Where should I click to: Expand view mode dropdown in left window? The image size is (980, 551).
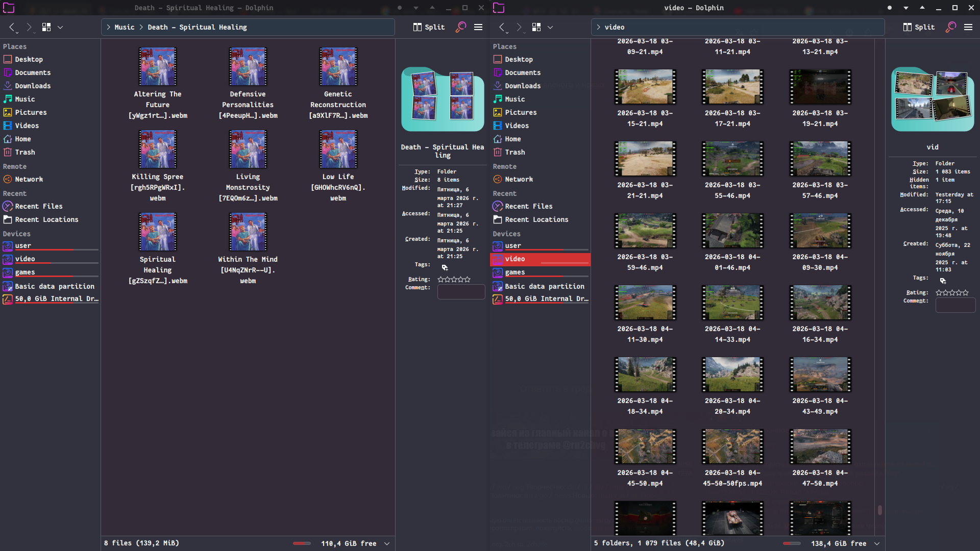(x=60, y=27)
